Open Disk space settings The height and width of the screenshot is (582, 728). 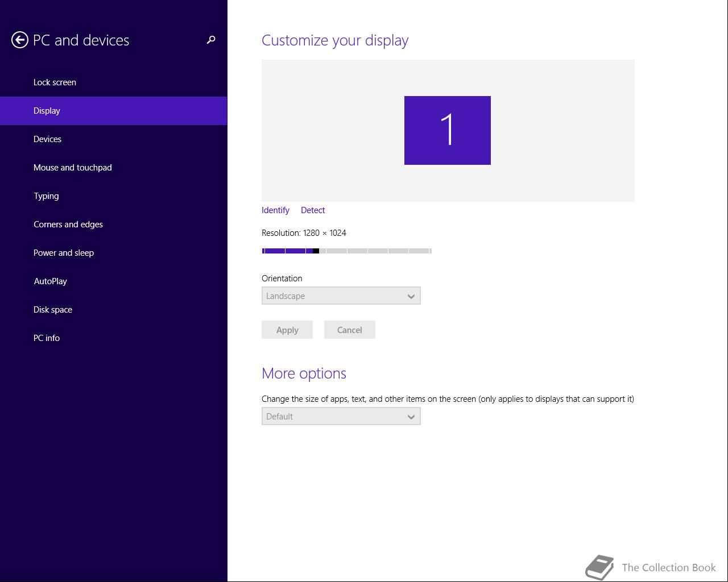pos(114,310)
